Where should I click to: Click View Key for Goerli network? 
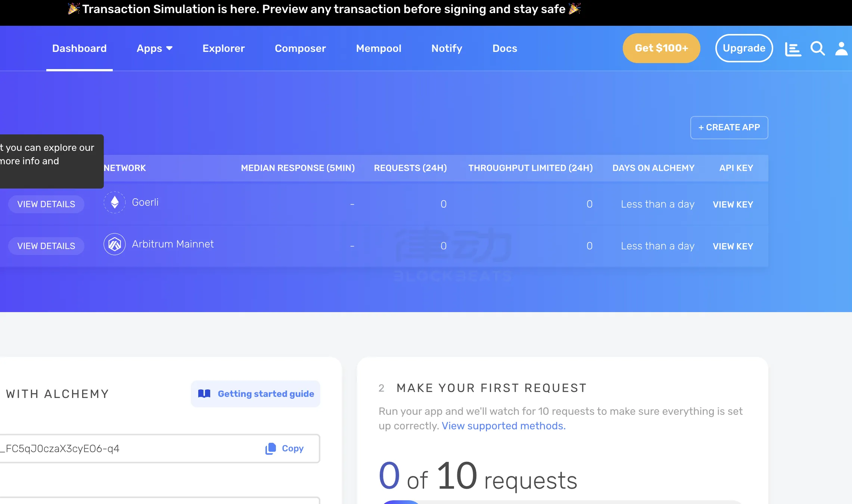click(x=733, y=204)
